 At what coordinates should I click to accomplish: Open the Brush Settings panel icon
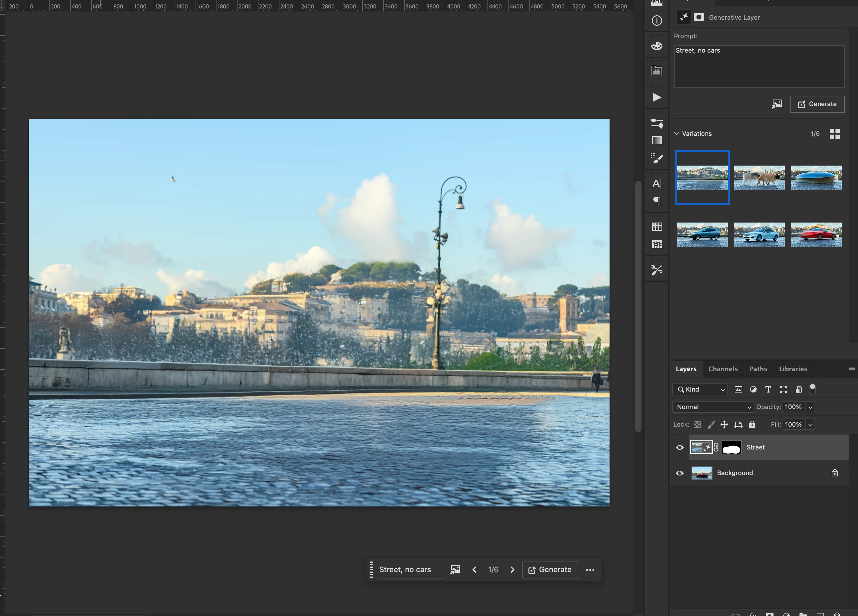click(x=657, y=158)
